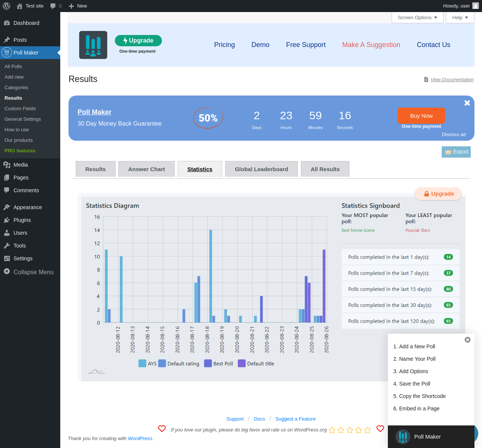482x448 pixels.
Task: Click the user avatar in admin bar
Action: click(476, 6)
